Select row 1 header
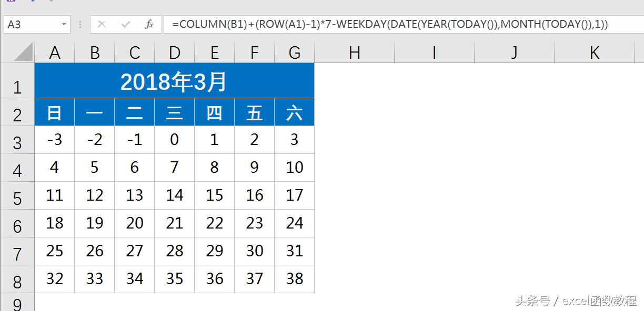 [x=17, y=81]
